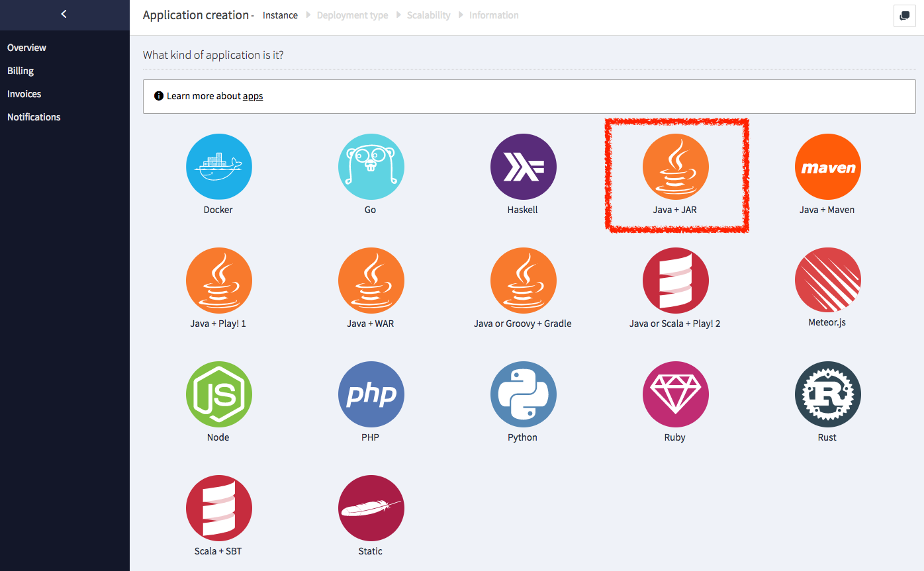Image resolution: width=924 pixels, height=571 pixels.
Task: Open the Notifications sidebar section
Action: [34, 117]
